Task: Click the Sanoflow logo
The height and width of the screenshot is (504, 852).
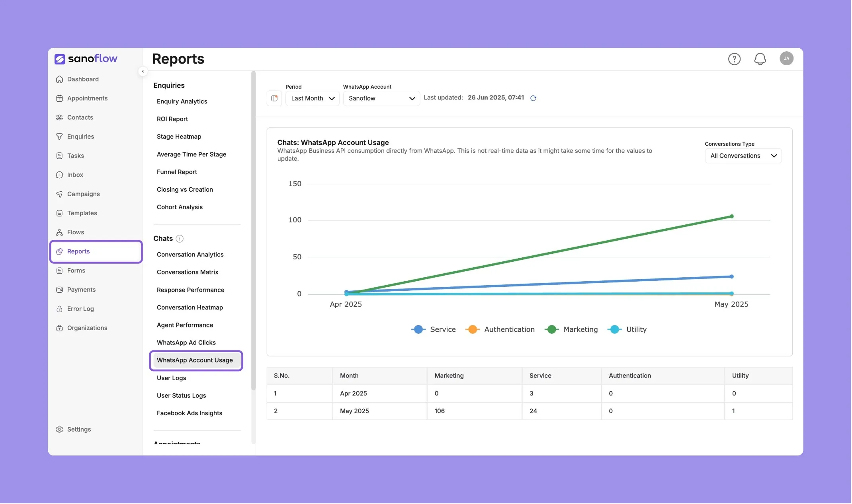Action: [86, 59]
